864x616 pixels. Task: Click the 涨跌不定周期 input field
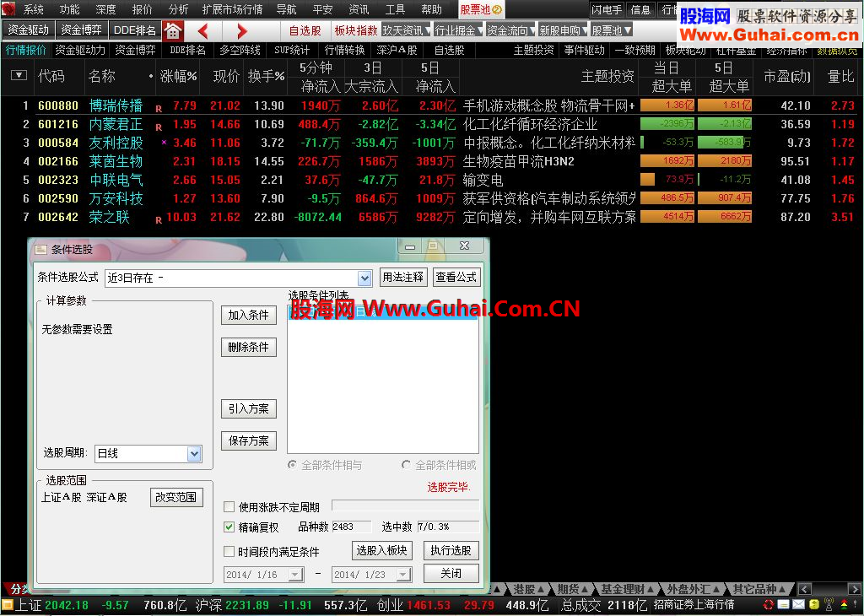pyautogui.click(x=405, y=505)
